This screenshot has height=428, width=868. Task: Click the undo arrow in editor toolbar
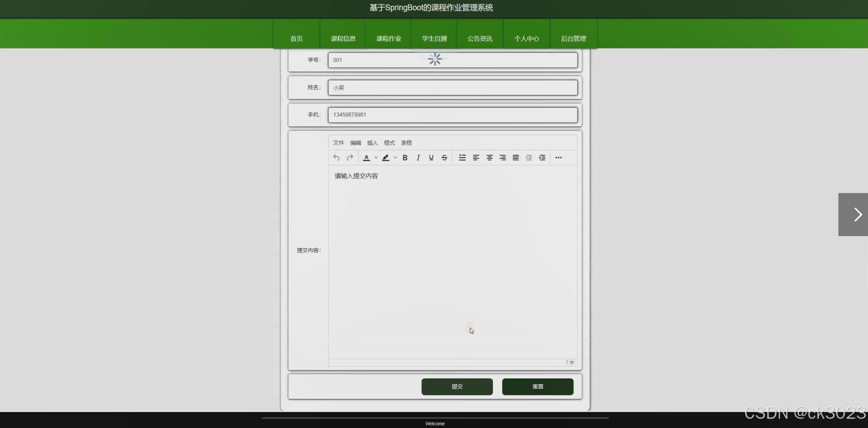(336, 158)
